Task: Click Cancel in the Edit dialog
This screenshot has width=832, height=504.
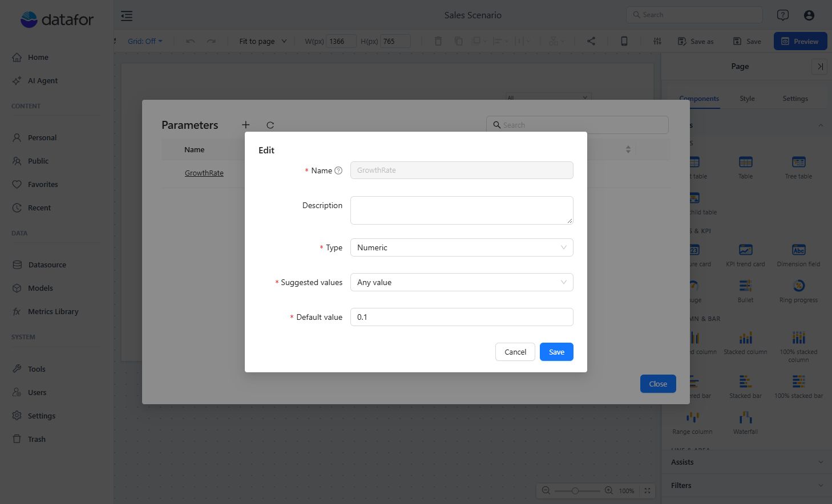Action: (x=515, y=352)
